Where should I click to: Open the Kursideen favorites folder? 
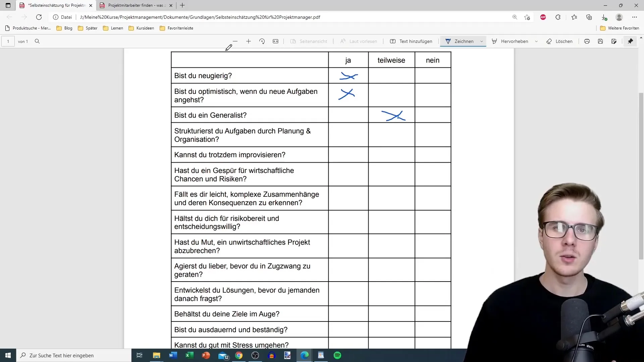(x=141, y=28)
